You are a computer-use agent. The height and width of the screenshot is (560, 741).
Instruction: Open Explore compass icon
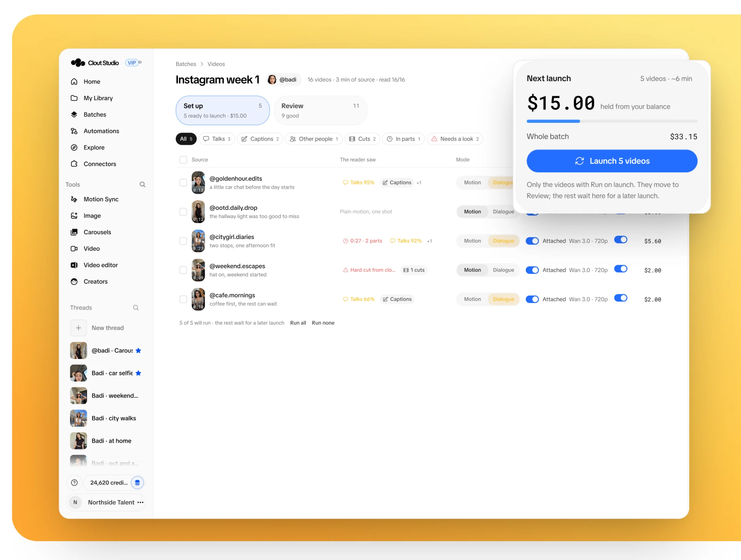click(74, 147)
